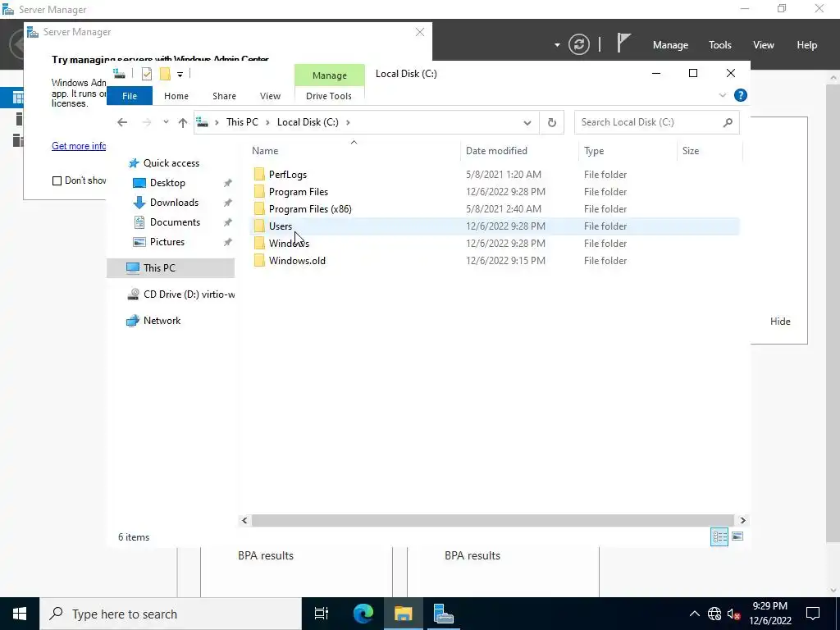Open Network in the navigation pane

(162, 321)
